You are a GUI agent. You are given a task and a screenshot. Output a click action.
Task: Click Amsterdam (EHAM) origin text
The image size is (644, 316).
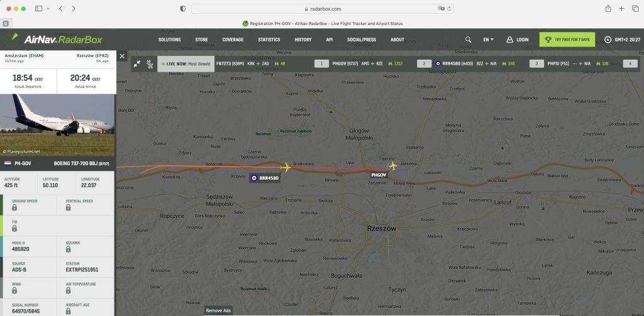(x=25, y=55)
